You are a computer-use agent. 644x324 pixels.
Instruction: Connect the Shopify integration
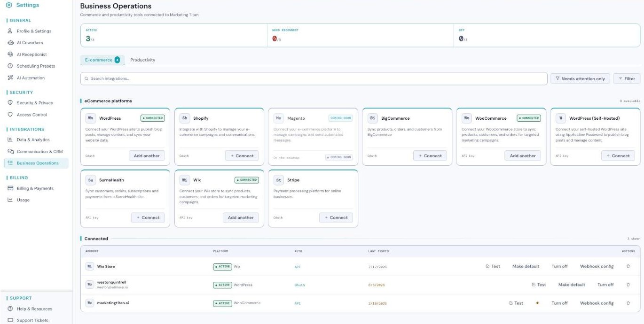[x=242, y=155]
